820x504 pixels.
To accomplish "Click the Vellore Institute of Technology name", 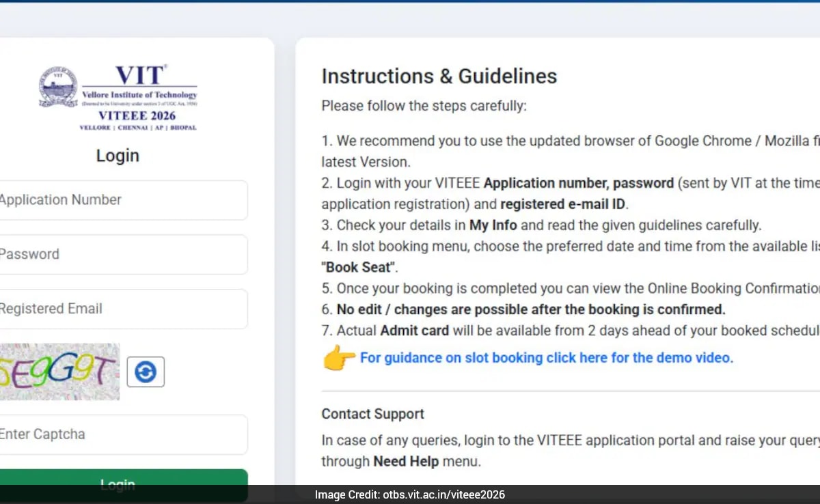I will pyautogui.click(x=139, y=95).
